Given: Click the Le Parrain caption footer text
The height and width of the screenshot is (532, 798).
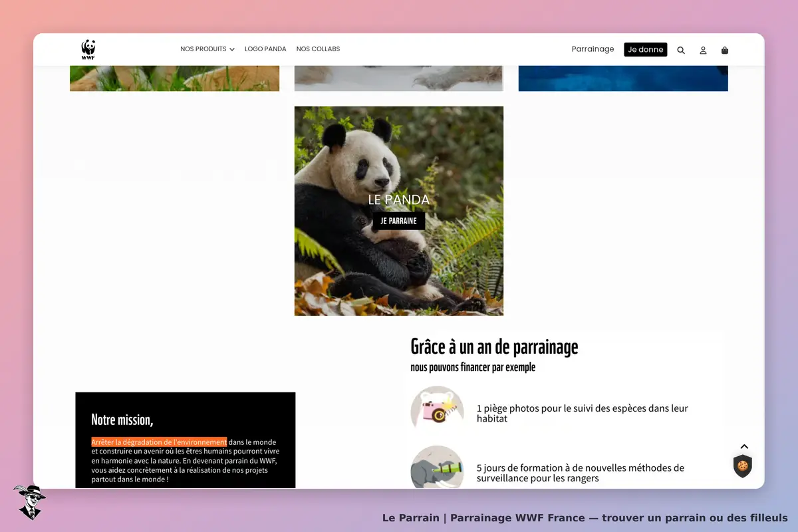Looking at the screenshot, I should tap(585, 518).
